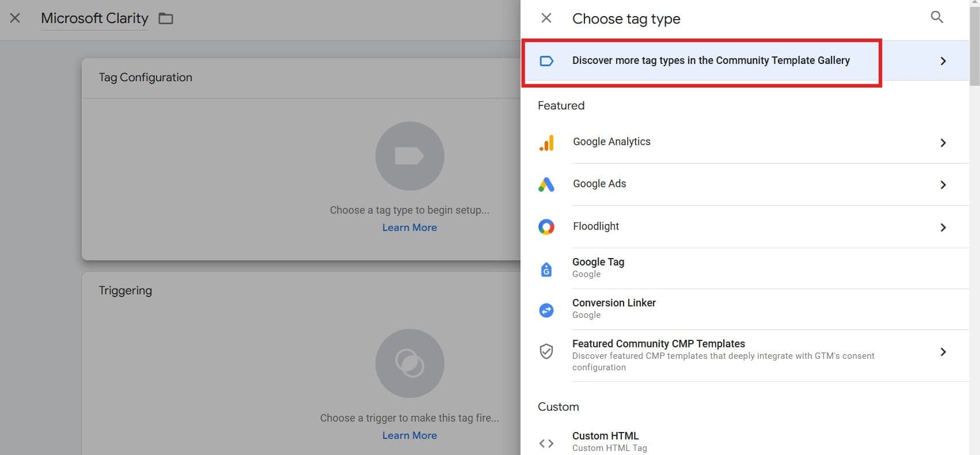Open Discover more tag types in Community Gallery
Screen dimensions: 980x455
711,60
